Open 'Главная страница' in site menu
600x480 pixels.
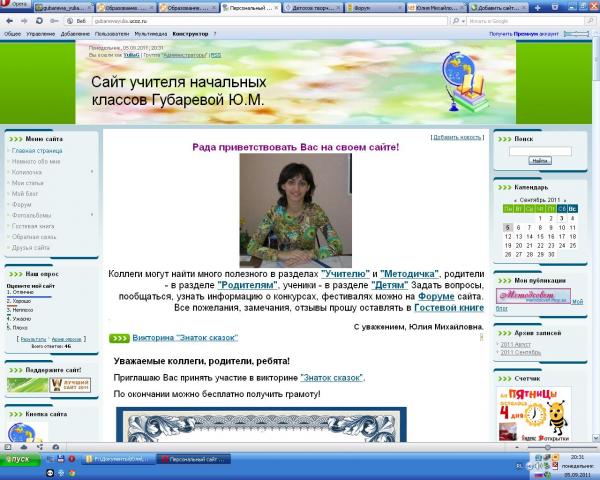[x=37, y=151]
